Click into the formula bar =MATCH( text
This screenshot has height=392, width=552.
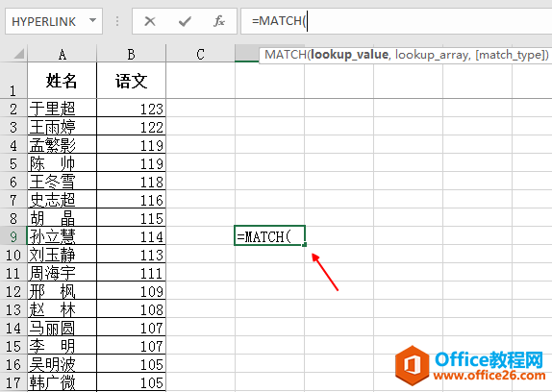(280, 21)
